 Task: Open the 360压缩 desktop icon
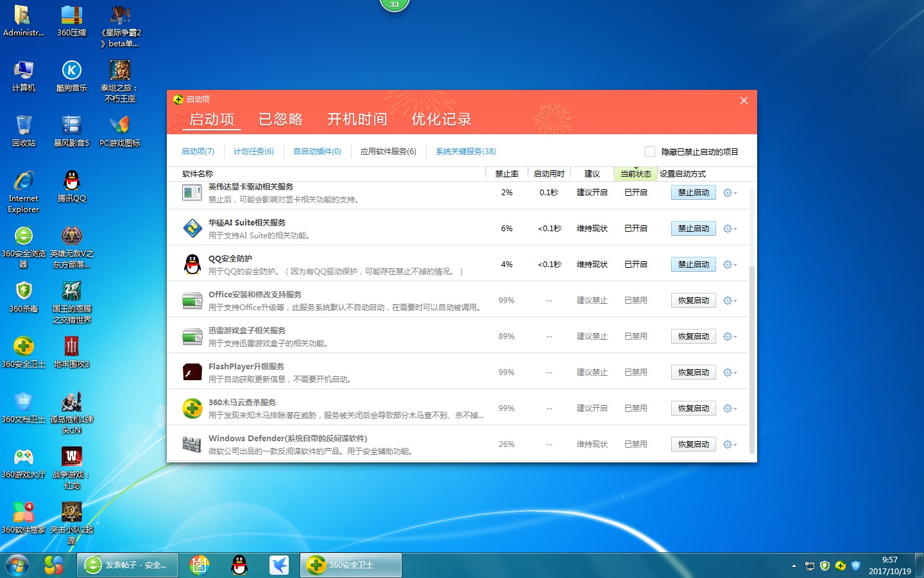72,21
